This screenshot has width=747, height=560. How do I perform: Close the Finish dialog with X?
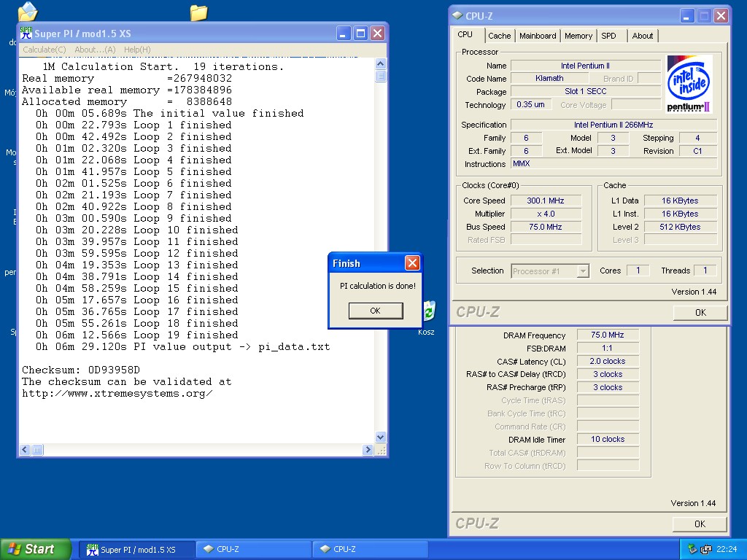[x=412, y=262]
